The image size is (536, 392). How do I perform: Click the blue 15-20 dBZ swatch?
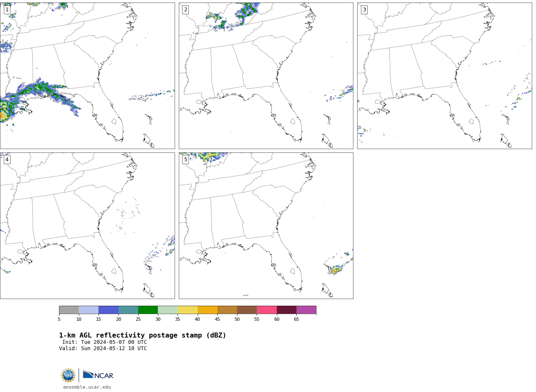tap(108, 310)
